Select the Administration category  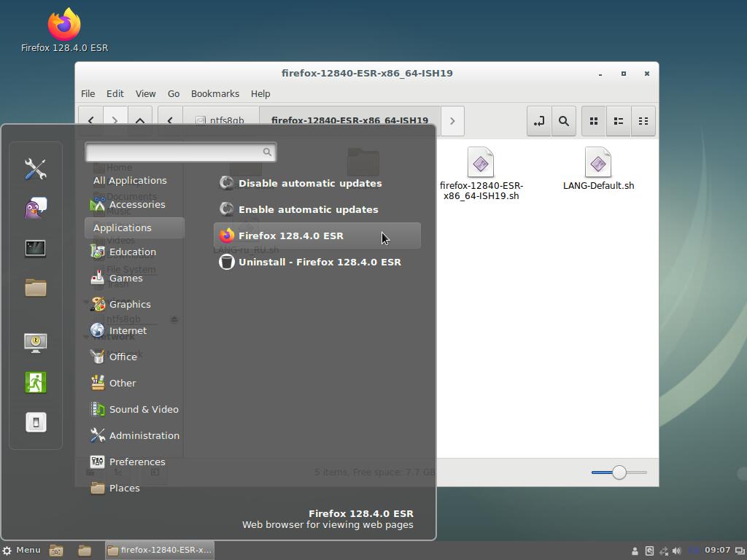tap(134, 435)
